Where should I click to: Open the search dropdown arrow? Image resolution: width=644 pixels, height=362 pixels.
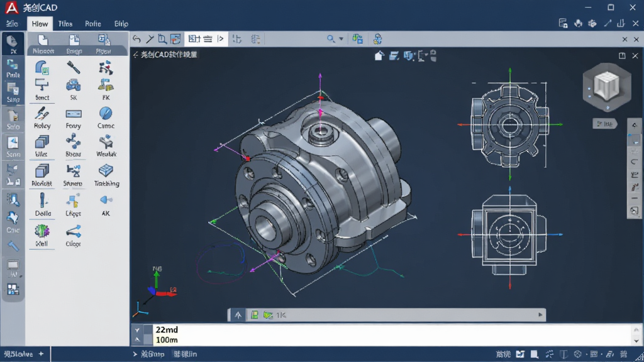[341, 39]
